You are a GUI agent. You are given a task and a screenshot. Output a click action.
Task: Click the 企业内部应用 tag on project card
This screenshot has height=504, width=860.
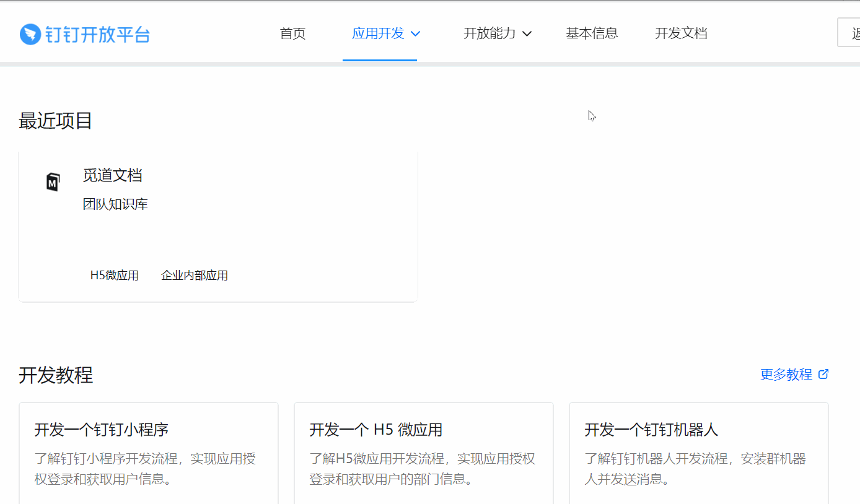[x=195, y=276]
